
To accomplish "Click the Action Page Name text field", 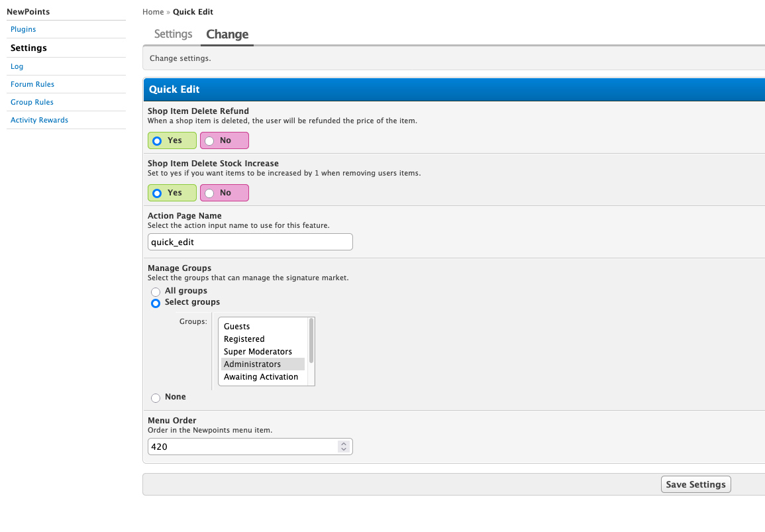I will click(x=250, y=242).
